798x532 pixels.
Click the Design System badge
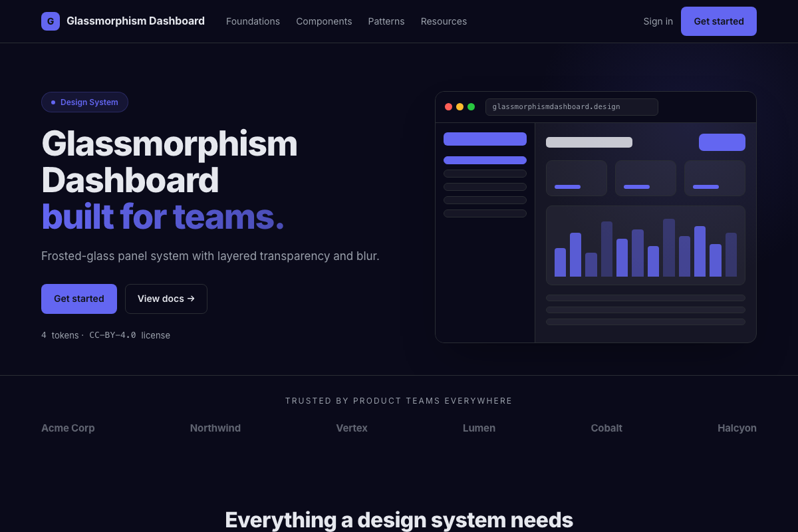[x=84, y=102]
